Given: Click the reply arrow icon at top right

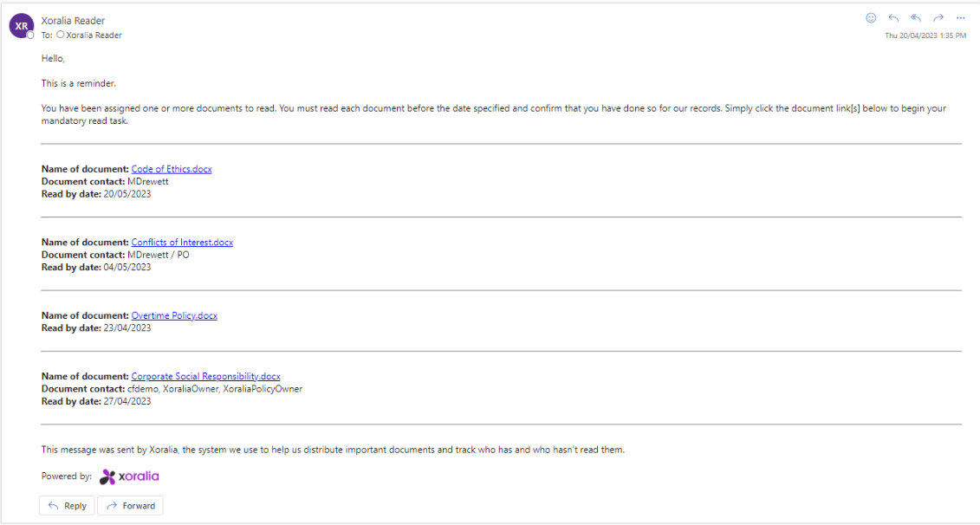Looking at the screenshot, I should tap(893, 18).
